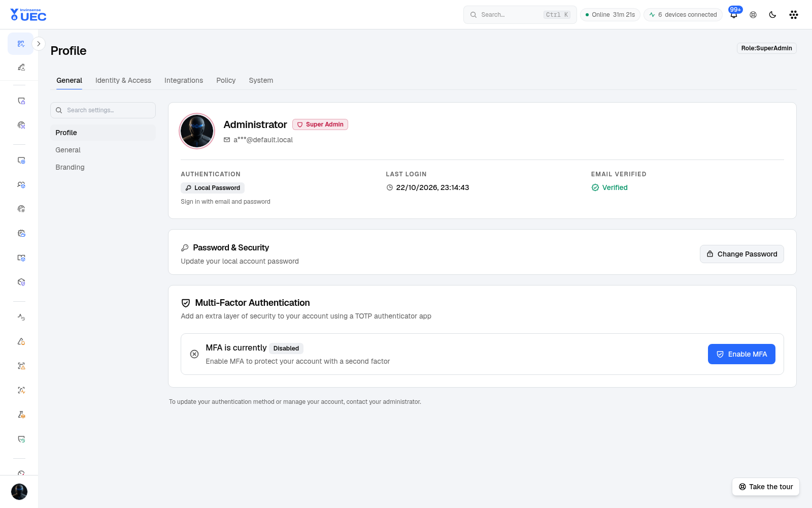The height and width of the screenshot is (508, 812).
Task: Expand the sidebar with the chevron arrow
Action: 39,44
